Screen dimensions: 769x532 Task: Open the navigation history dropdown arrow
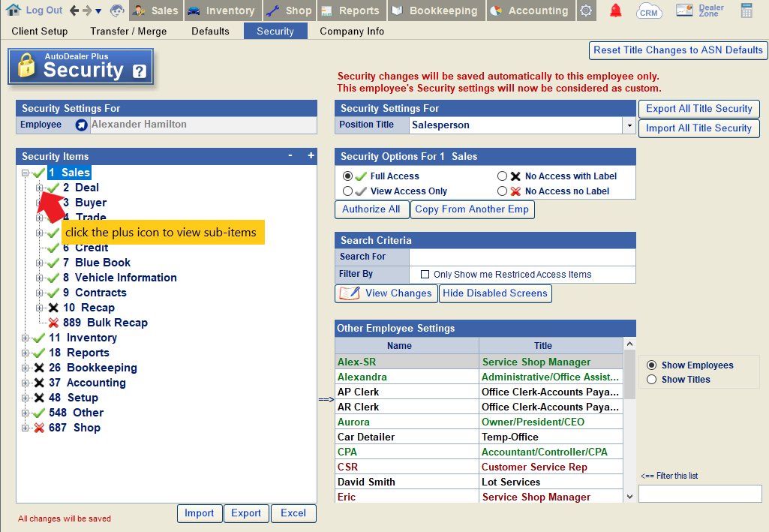(x=98, y=11)
